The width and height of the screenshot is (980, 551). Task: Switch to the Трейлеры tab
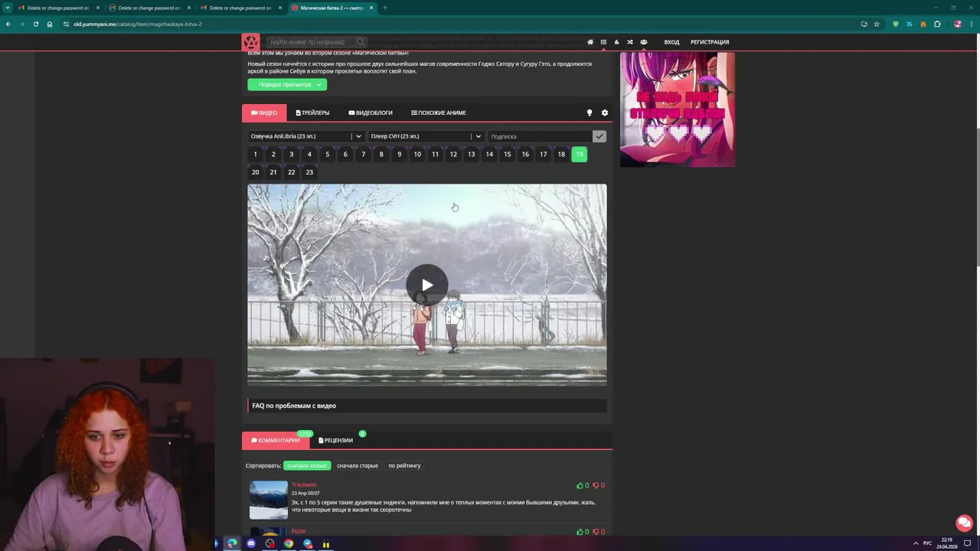coord(312,112)
